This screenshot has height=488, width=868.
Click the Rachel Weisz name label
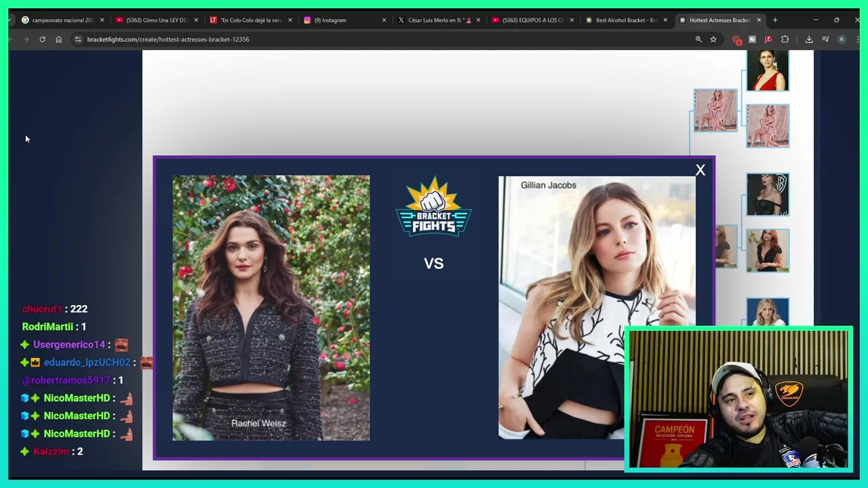point(258,423)
